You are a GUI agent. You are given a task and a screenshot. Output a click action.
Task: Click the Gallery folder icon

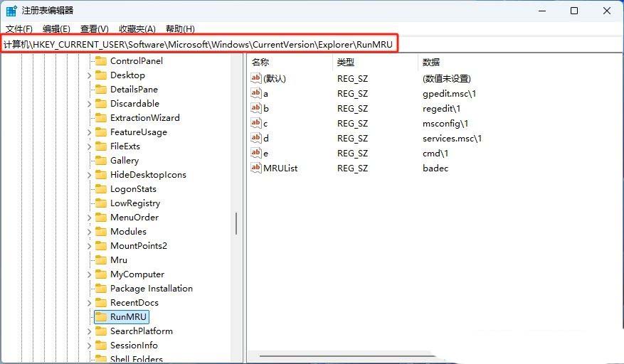(x=101, y=161)
